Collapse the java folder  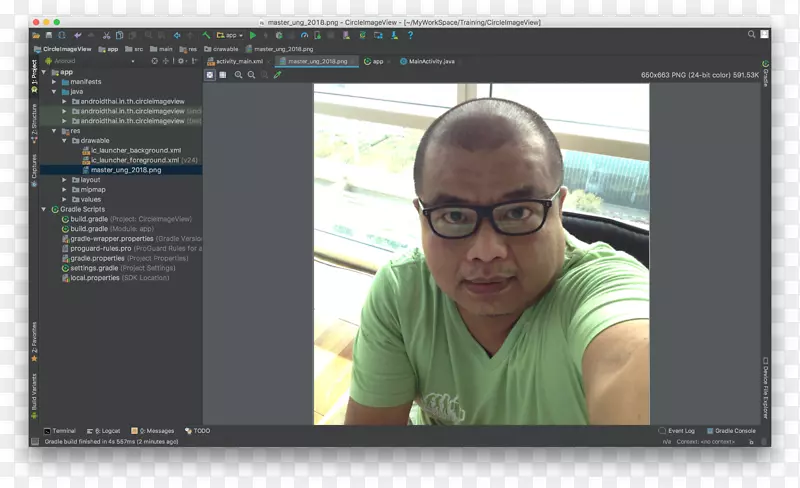pos(54,91)
